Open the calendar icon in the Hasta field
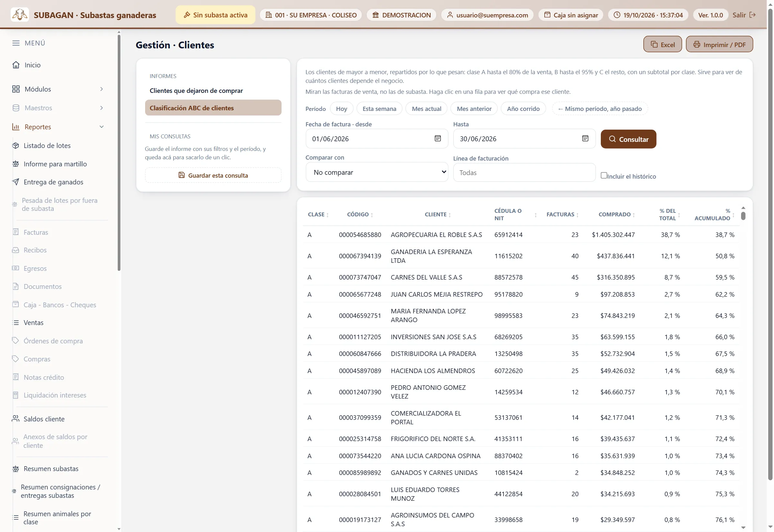Screen dimensions: 774x532 pyautogui.click(x=585, y=138)
